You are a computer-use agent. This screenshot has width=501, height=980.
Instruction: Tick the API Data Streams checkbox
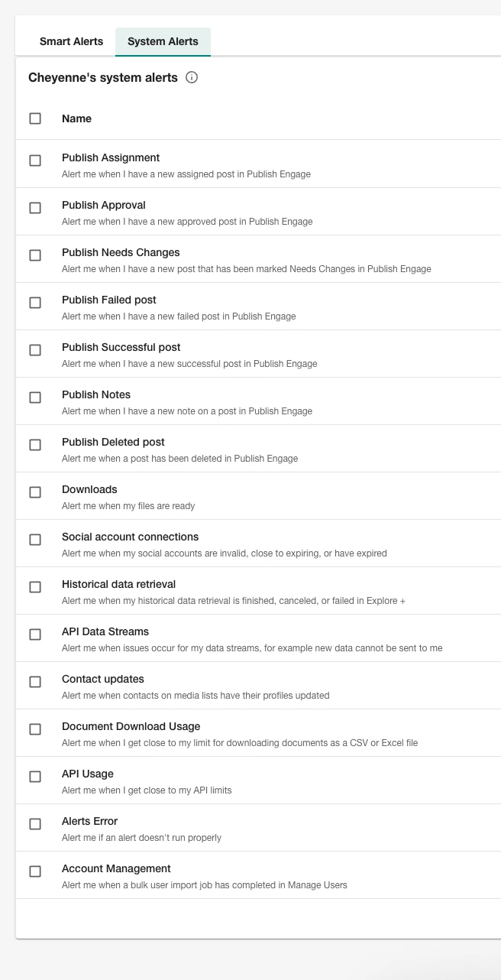tap(35, 634)
